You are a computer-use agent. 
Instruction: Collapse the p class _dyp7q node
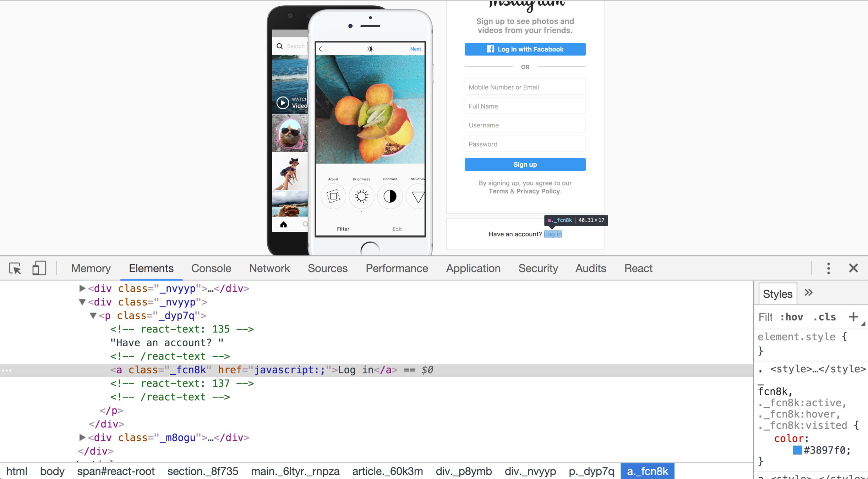[x=93, y=315]
